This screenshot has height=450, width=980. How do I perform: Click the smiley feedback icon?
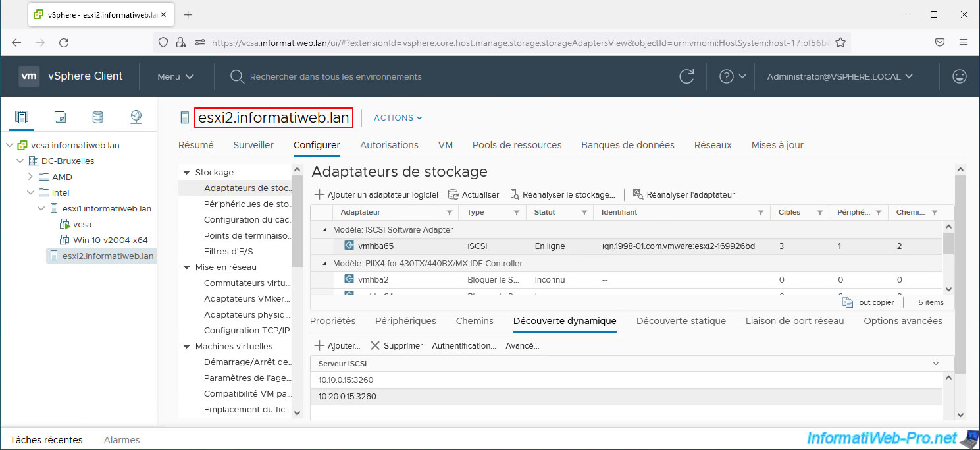(960, 76)
